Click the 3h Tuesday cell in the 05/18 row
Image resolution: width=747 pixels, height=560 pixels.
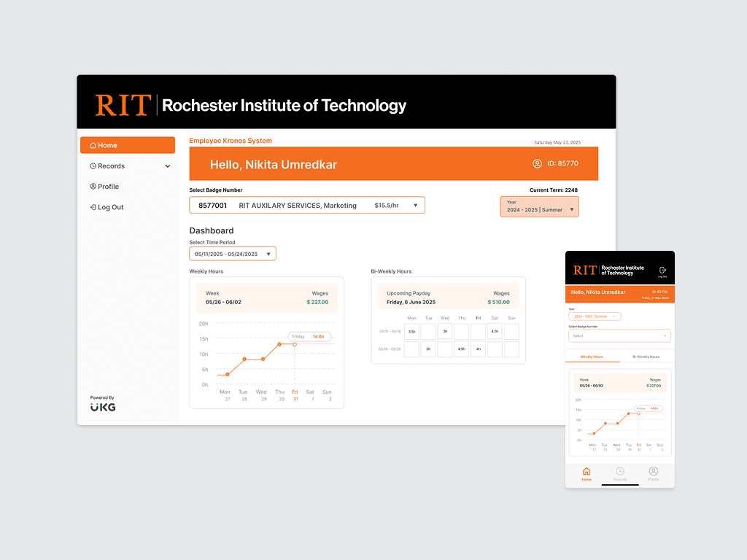[x=428, y=349]
